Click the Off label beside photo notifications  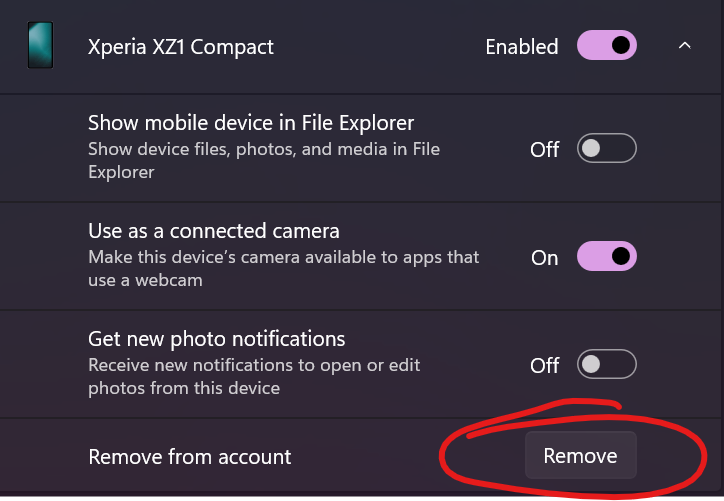coord(545,366)
